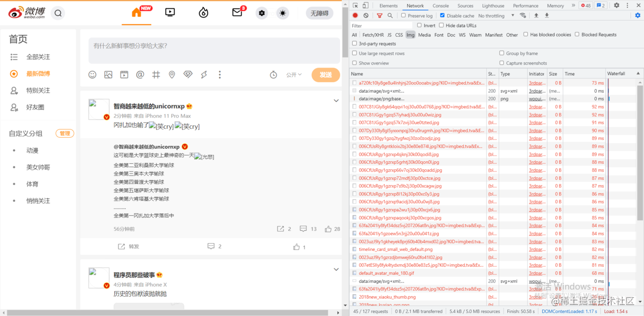This screenshot has height=316, width=644.
Task: Add a video to the post
Action: click(124, 75)
